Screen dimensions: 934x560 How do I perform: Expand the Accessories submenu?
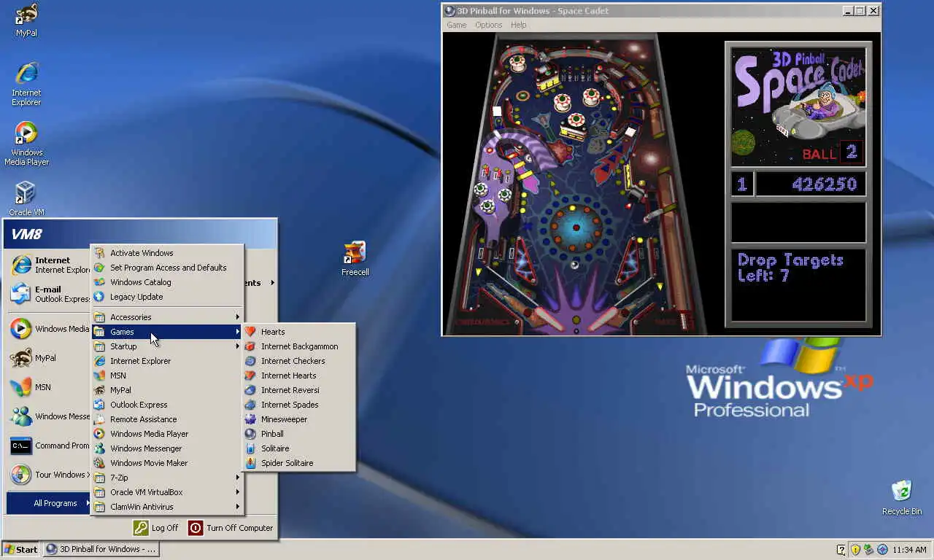pos(167,317)
